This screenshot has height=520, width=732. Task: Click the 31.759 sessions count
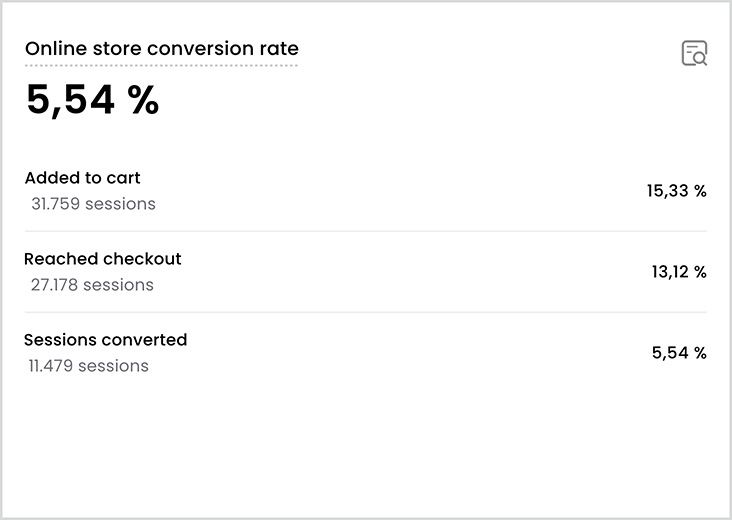pos(93,204)
